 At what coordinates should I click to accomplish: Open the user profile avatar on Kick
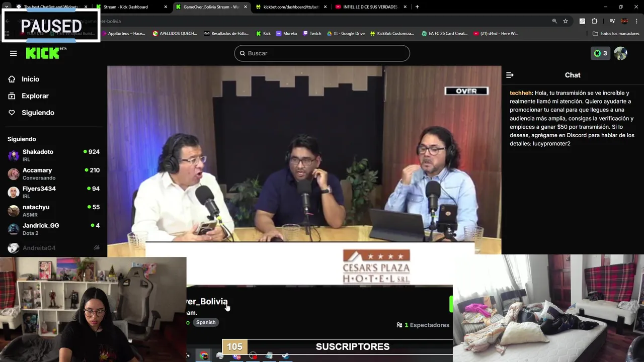[x=620, y=53]
